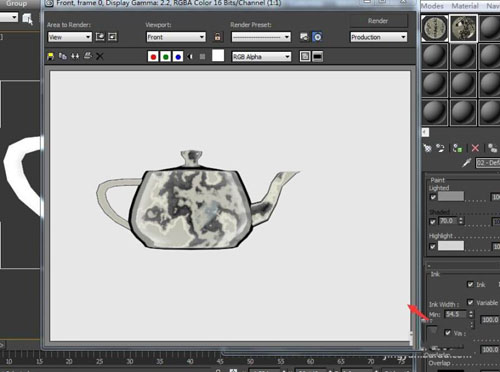Click the Shaded value field 70.0

448,221
